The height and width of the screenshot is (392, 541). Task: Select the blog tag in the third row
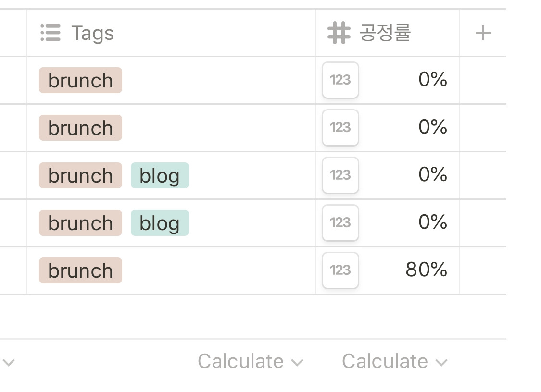click(x=160, y=175)
